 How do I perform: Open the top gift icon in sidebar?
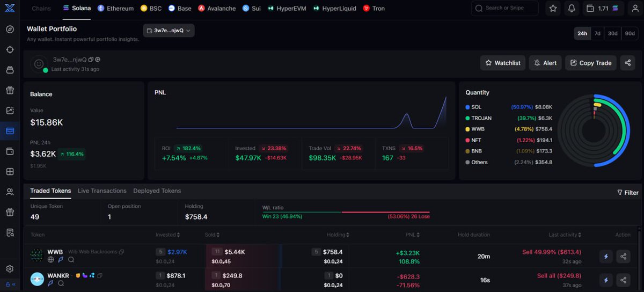(x=10, y=90)
